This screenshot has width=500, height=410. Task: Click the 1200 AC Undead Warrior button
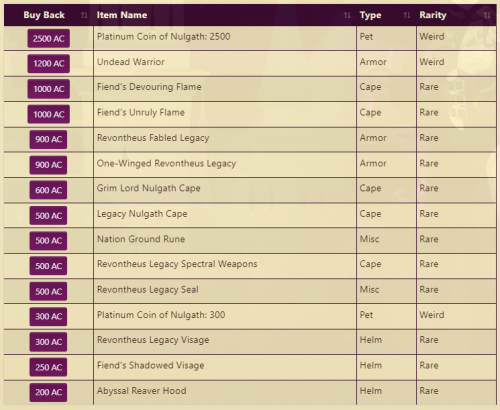49,64
